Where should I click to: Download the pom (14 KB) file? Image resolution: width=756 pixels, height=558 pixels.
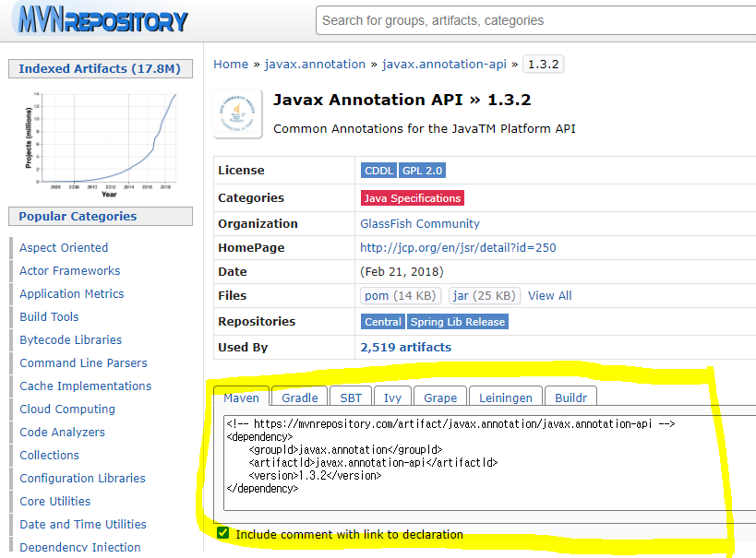tap(401, 295)
